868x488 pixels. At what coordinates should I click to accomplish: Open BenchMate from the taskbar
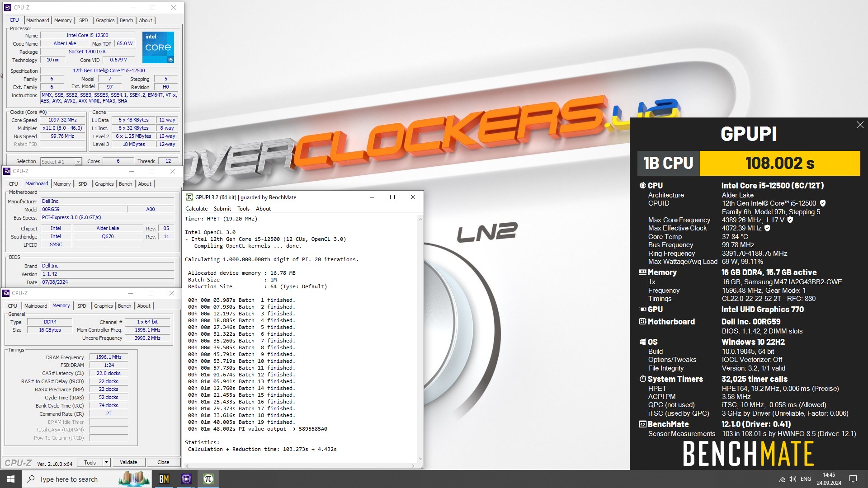tap(164, 479)
